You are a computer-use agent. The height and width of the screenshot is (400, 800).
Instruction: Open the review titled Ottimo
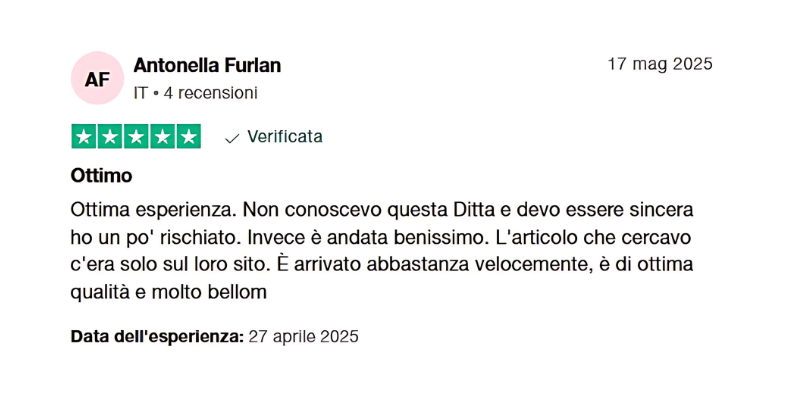(102, 176)
